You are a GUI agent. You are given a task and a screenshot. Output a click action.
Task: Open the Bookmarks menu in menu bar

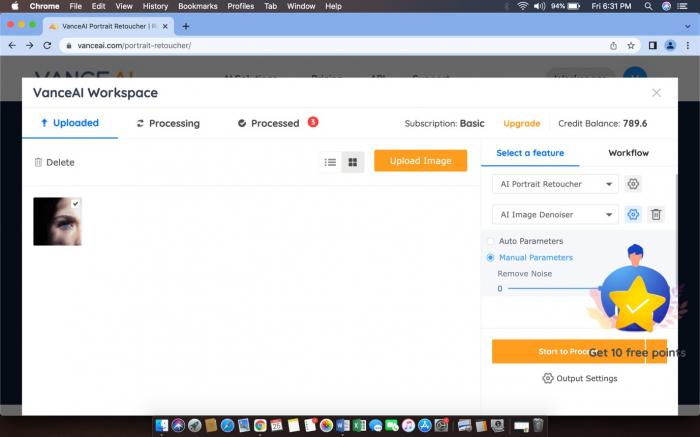tap(197, 6)
